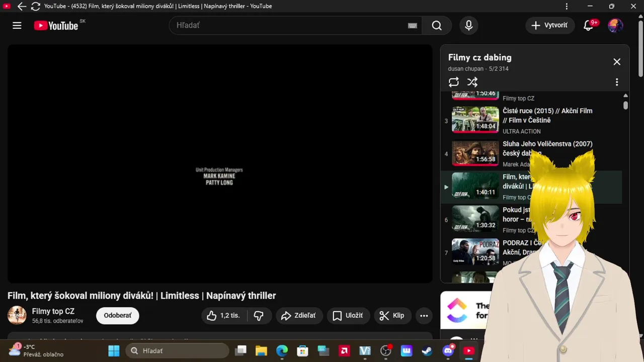The width and height of the screenshot is (644, 362).
Task: Click the video title text
Action: (x=141, y=296)
